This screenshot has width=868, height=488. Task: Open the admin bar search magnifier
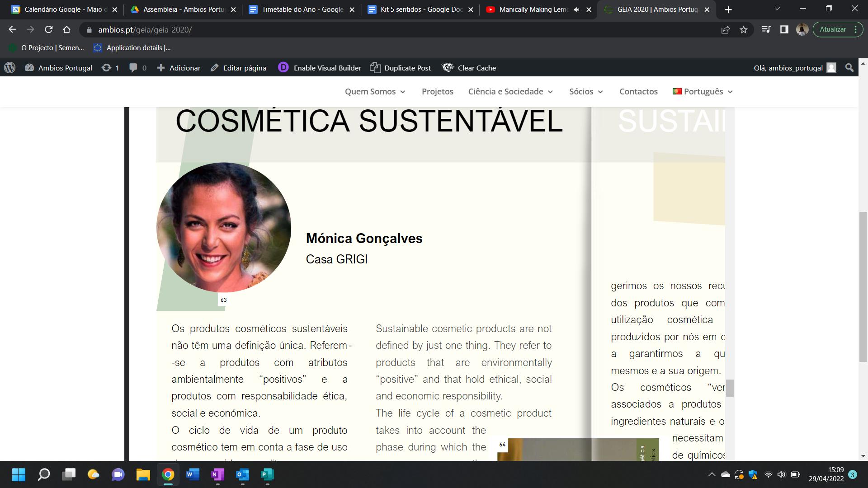coord(849,68)
